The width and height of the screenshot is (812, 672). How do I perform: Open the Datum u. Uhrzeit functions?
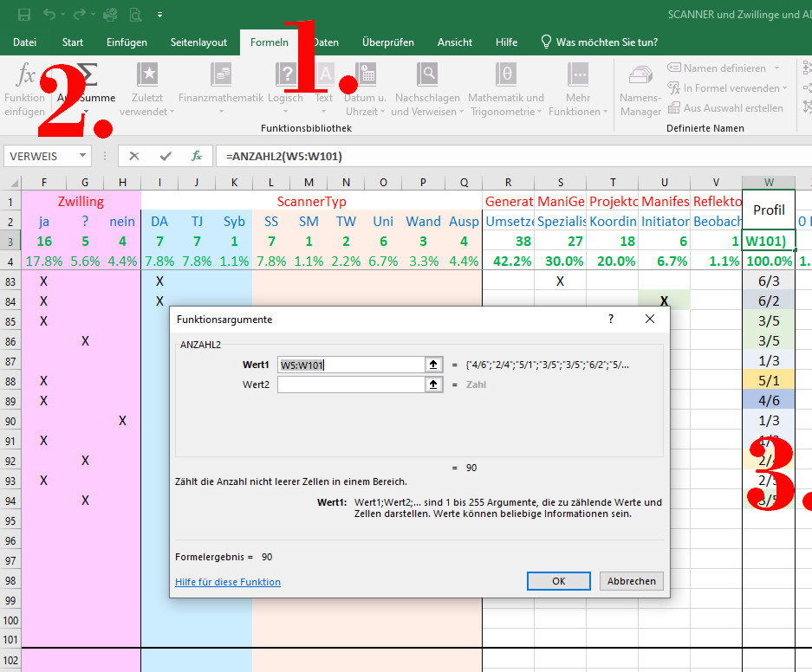(x=365, y=89)
